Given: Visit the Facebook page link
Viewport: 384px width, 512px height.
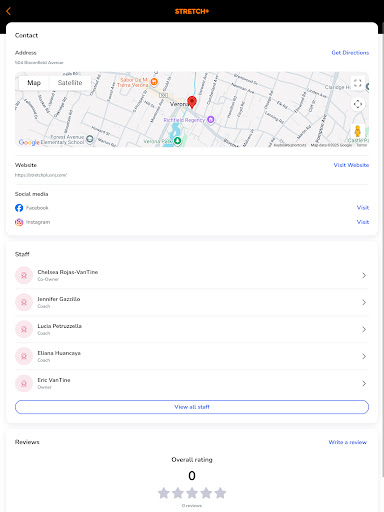Looking at the screenshot, I should tap(363, 208).
